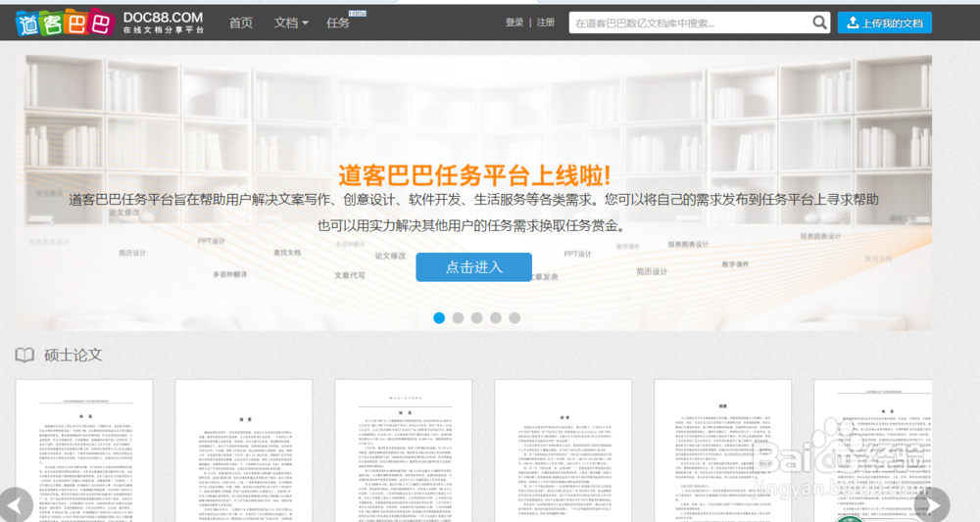Image resolution: width=980 pixels, height=522 pixels.
Task: Open the 任务 menu item
Action: [x=338, y=24]
